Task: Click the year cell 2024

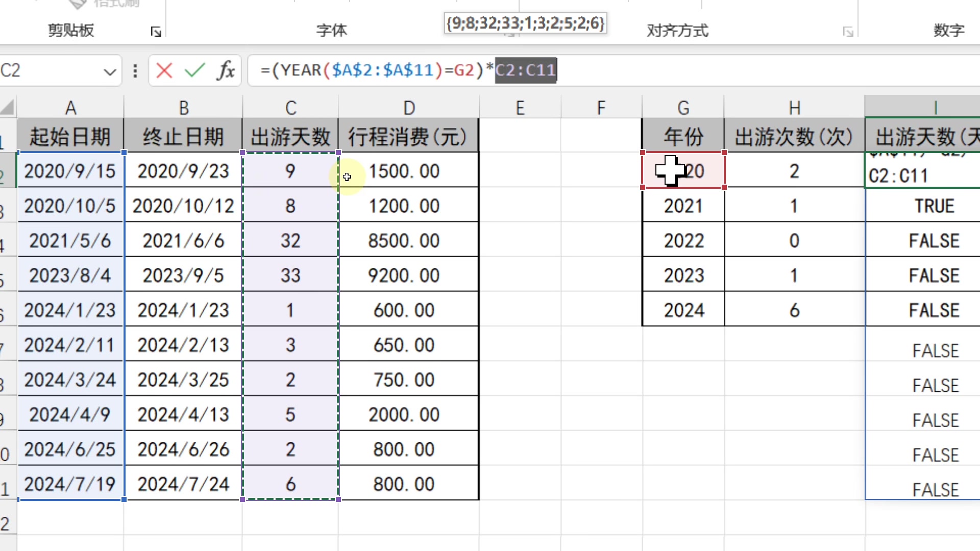Action: [x=683, y=310]
